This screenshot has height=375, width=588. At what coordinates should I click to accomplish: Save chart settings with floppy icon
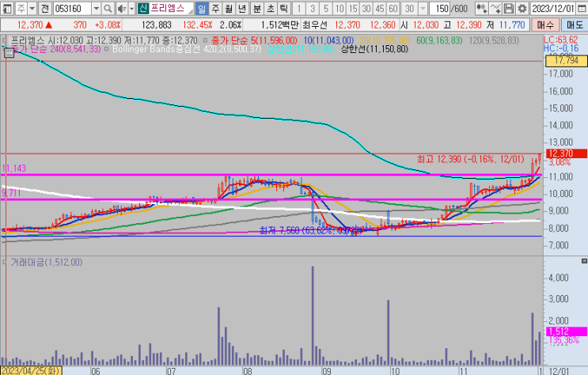(x=509, y=8)
